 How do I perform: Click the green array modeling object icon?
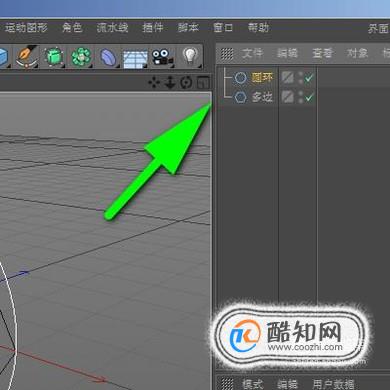(x=81, y=56)
